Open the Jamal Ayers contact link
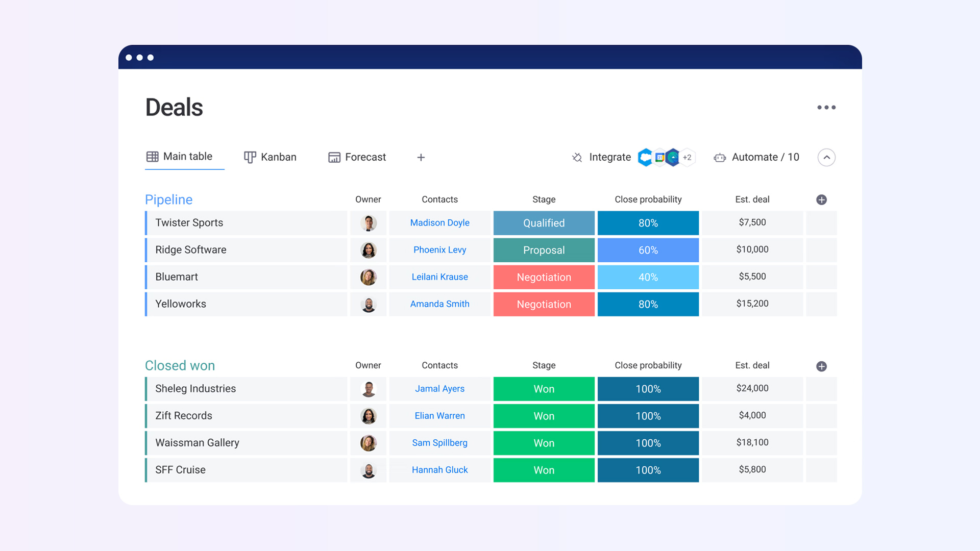This screenshot has height=551, width=980. pos(439,388)
